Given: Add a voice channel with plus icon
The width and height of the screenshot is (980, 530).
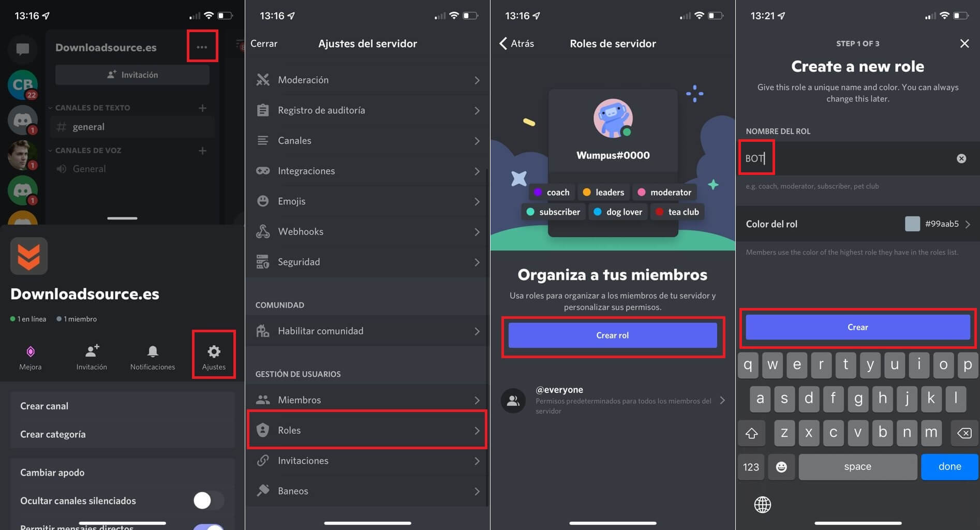Looking at the screenshot, I should (203, 151).
